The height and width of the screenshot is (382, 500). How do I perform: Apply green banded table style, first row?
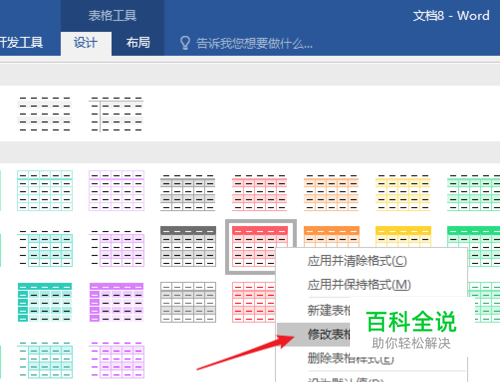pyautogui.click(x=474, y=192)
